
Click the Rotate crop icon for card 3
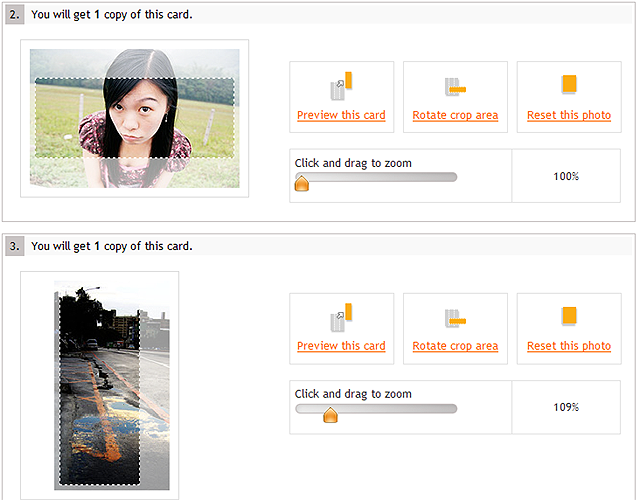pos(455,318)
